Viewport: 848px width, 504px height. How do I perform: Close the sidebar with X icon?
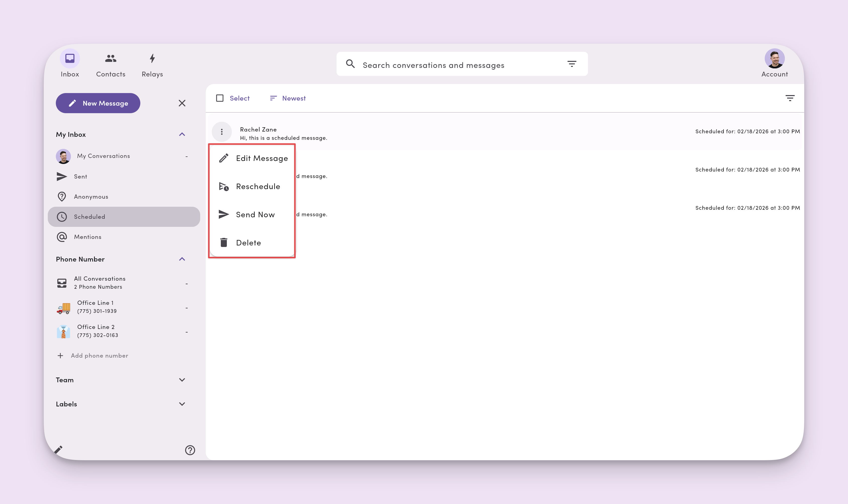182,103
